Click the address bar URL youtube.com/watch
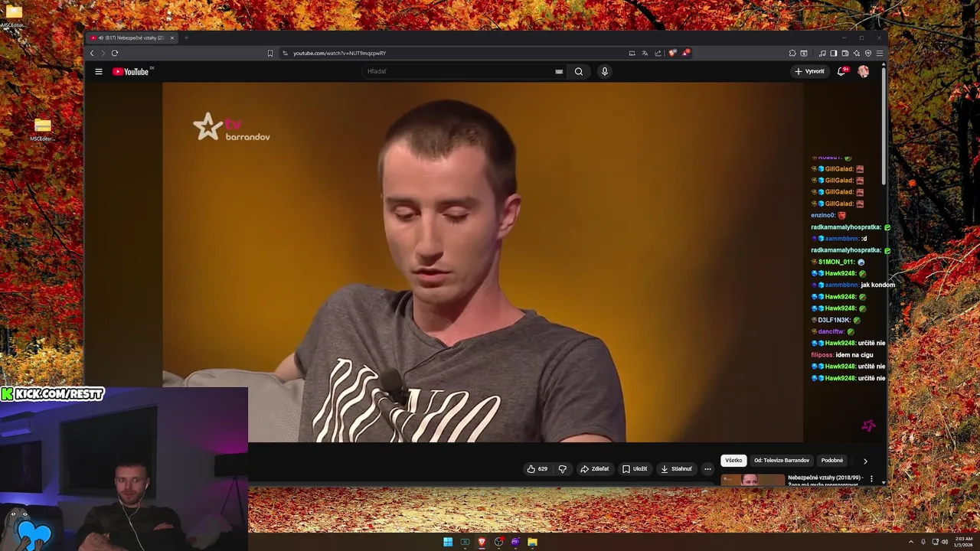 [x=339, y=53]
